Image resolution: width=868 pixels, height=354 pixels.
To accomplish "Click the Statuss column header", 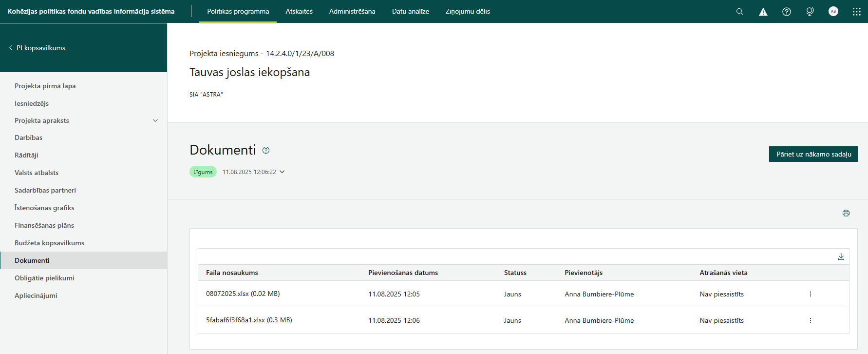I will click(x=515, y=273).
